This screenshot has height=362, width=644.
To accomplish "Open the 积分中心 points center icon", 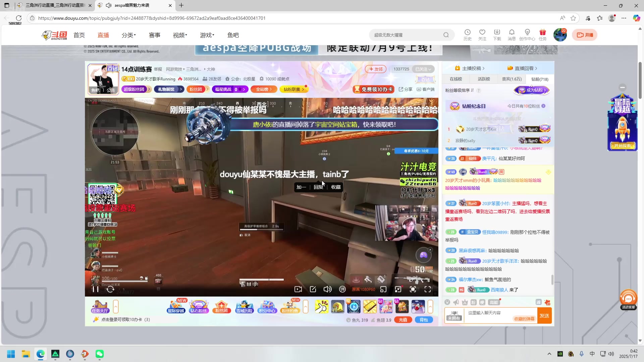I will pyautogui.click(x=267, y=307).
